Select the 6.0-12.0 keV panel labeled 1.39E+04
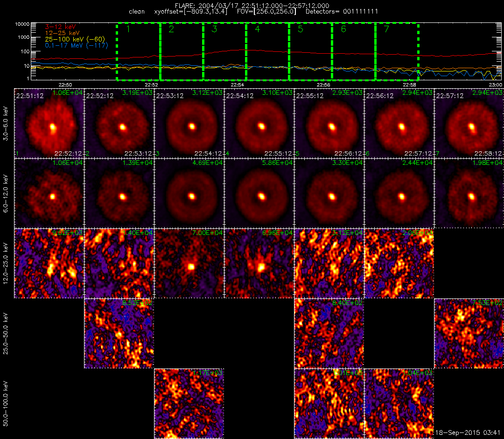Viewport: 504px width, 439px height. pos(119,194)
